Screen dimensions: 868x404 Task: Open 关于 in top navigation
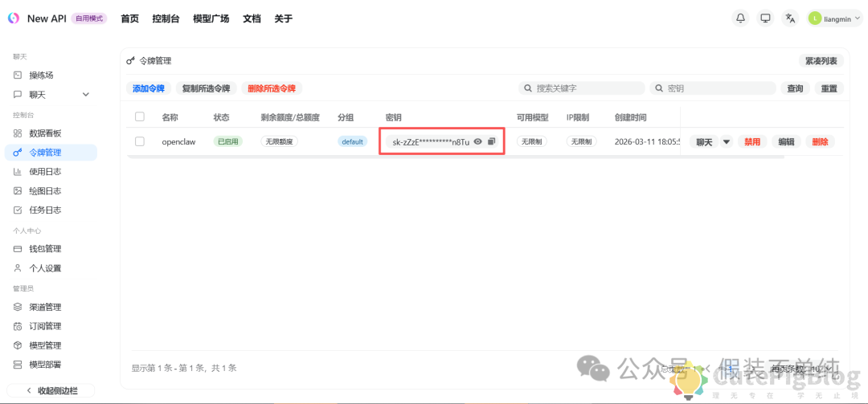click(284, 18)
